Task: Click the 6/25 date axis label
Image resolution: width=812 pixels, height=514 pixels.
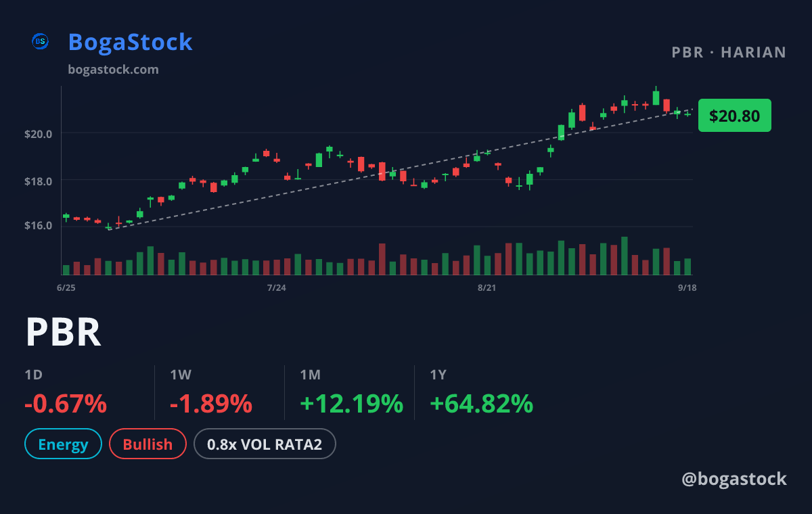Action: pos(66,288)
